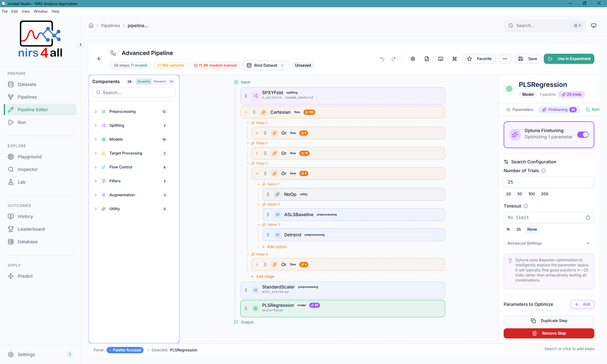Select the Essential components filter

144,81
